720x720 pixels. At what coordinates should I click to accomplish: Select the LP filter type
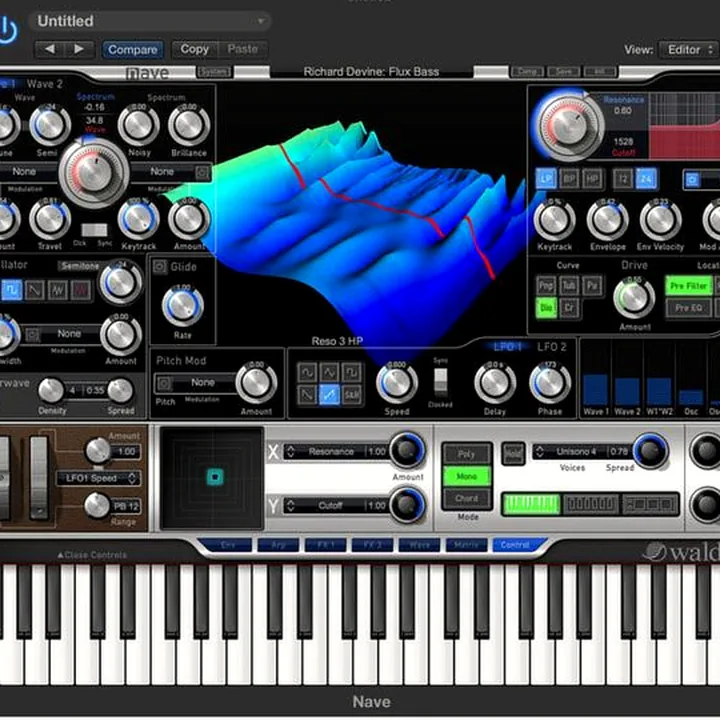546,178
